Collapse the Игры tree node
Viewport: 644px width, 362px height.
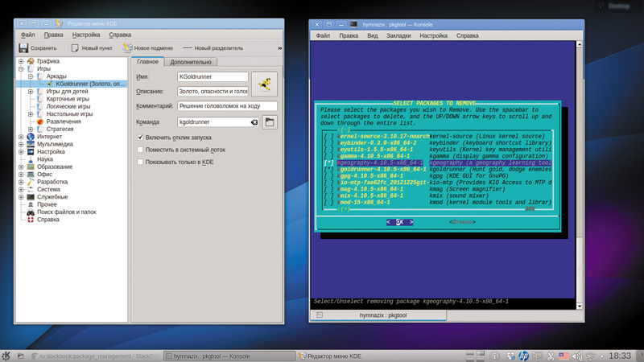coord(21,69)
